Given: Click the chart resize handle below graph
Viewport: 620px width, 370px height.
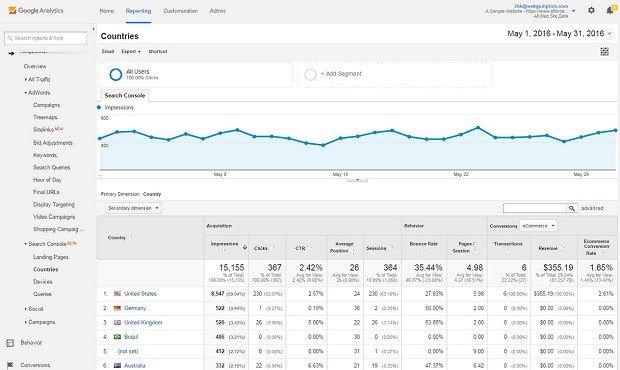Looking at the screenshot, I should point(357,180).
